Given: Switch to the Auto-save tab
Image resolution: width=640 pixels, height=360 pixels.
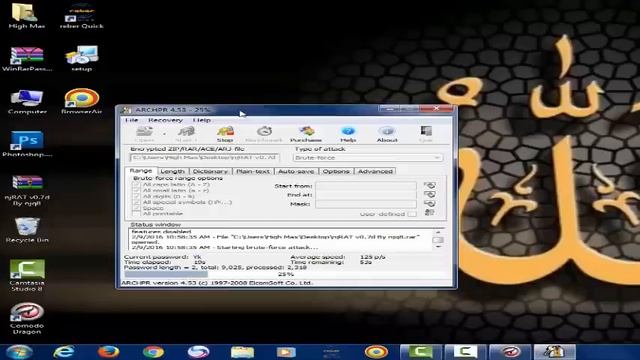Looking at the screenshot, I should click(x=296, y=171).
